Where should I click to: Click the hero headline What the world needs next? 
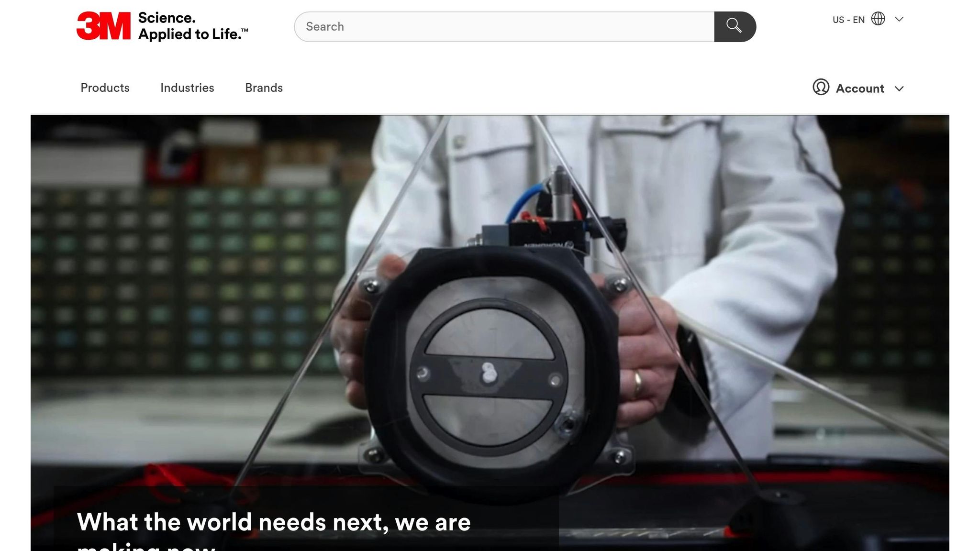tap(274, 522)
